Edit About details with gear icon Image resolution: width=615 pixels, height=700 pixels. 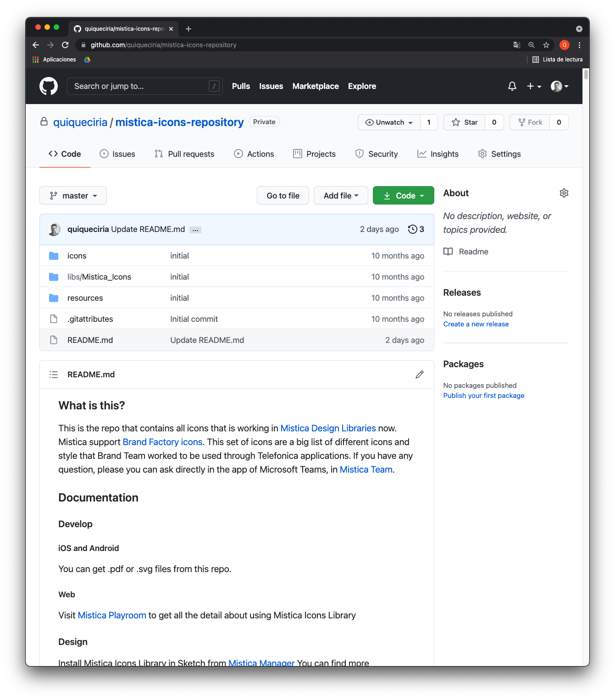(564, 193)
